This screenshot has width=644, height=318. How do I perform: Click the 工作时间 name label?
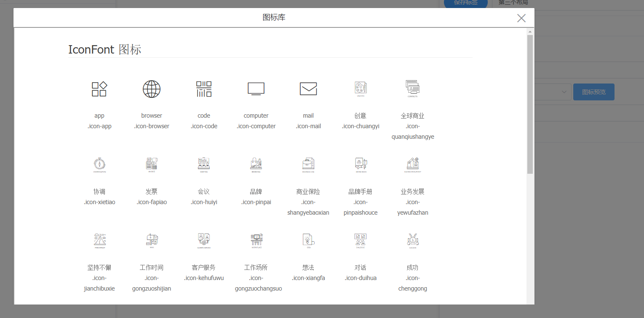click(152, 267)
